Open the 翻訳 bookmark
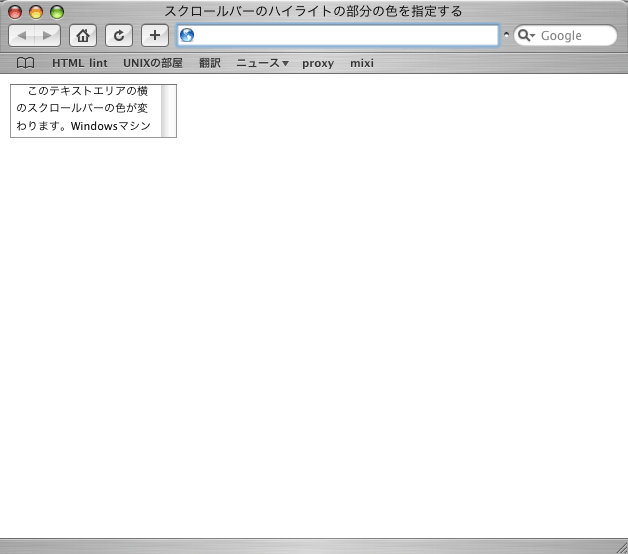Screen dimensions: 628x554 210,63
